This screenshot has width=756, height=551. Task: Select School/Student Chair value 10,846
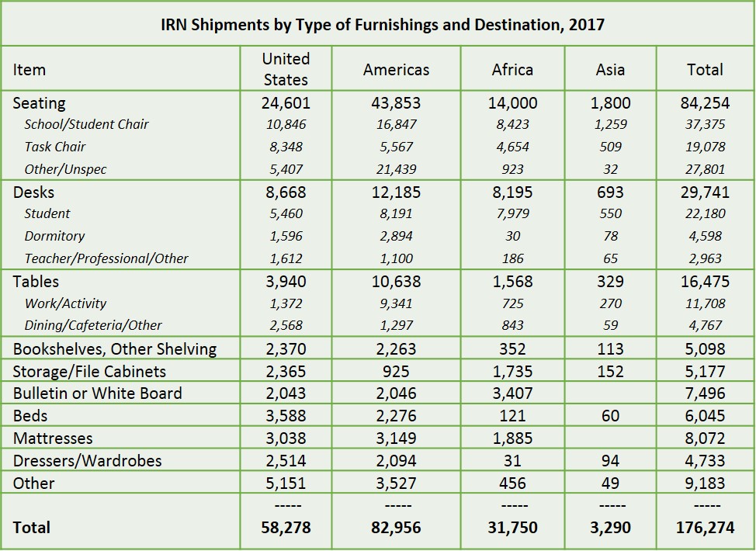[x=286, y=124]
